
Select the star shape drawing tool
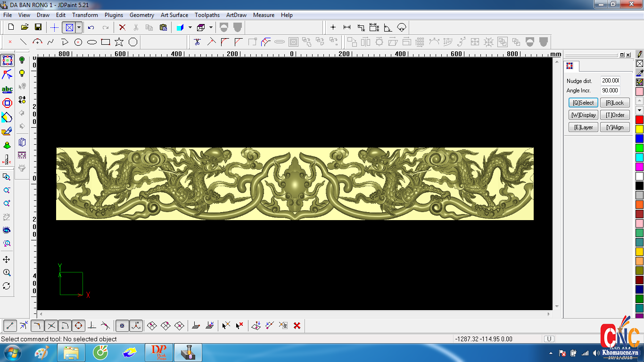point(119,42)
